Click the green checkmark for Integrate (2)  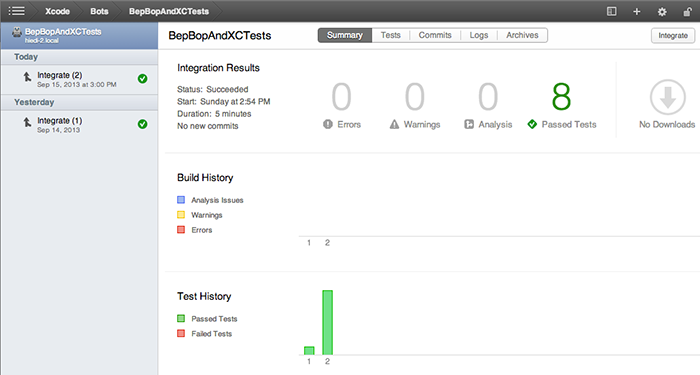(x=142, y=79)
